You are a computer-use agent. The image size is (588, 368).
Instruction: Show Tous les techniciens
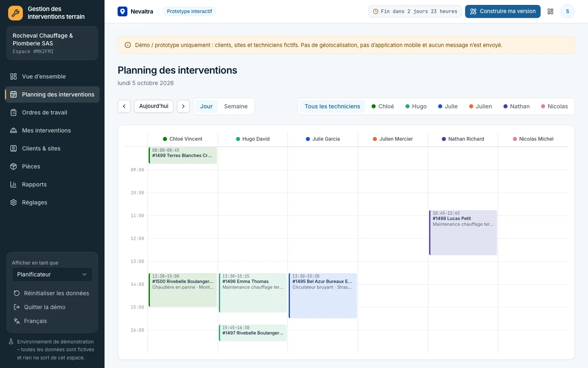[x=332, y=106]
